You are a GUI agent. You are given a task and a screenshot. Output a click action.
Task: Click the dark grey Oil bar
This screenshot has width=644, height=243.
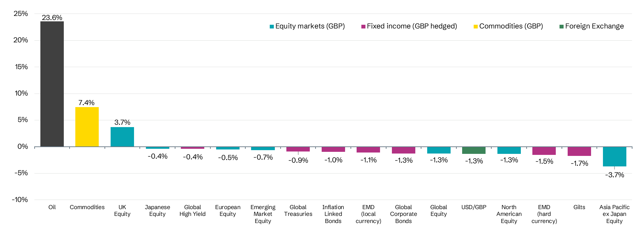[x=52, y=84]
